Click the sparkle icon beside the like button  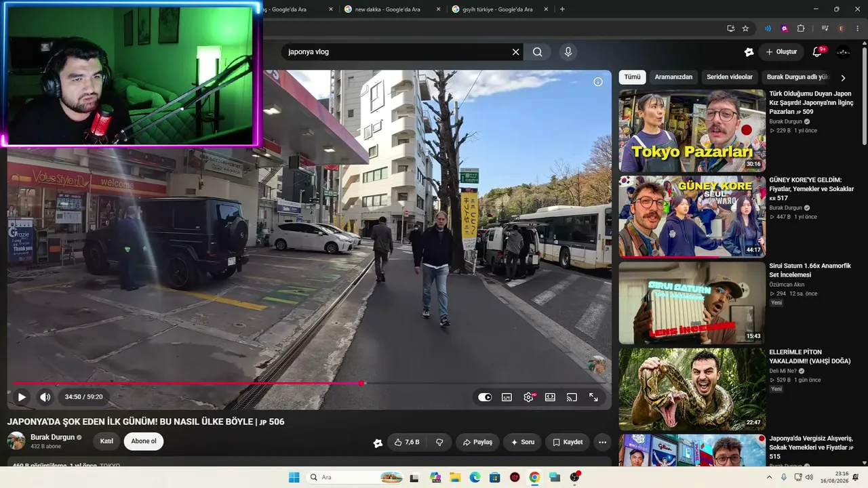coord(378,443)
